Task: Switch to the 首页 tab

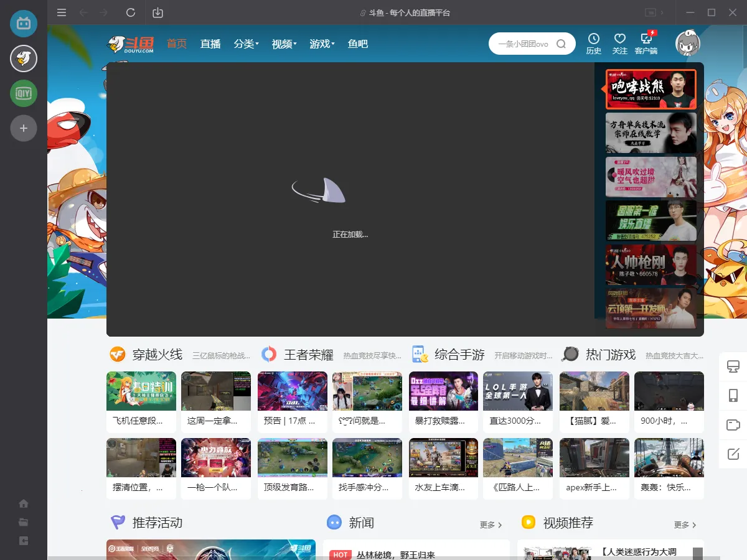Action: click(x=176, y=44)
